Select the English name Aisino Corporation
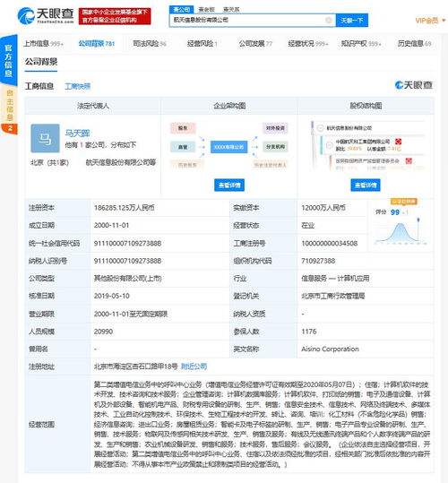 [x=330, y=349]
